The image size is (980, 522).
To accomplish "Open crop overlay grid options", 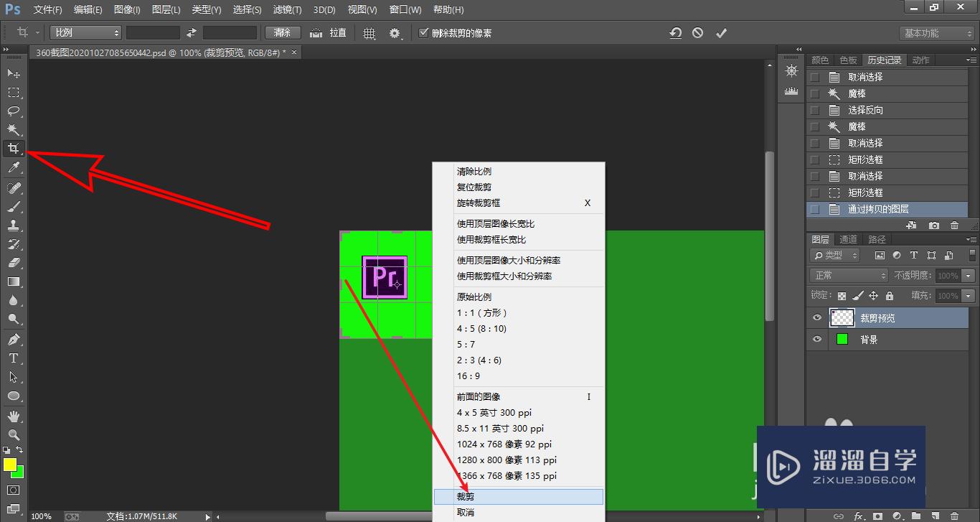I will tap(369, 33).
